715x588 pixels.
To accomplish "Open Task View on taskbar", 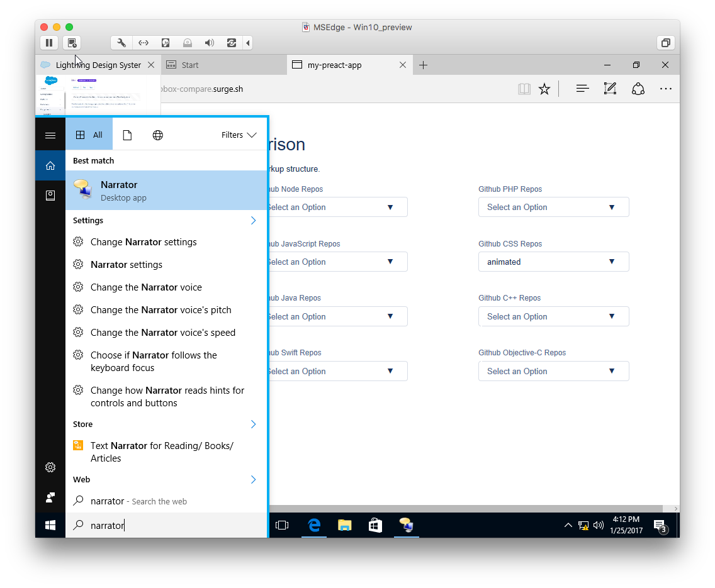I will [x=282, y=525].
